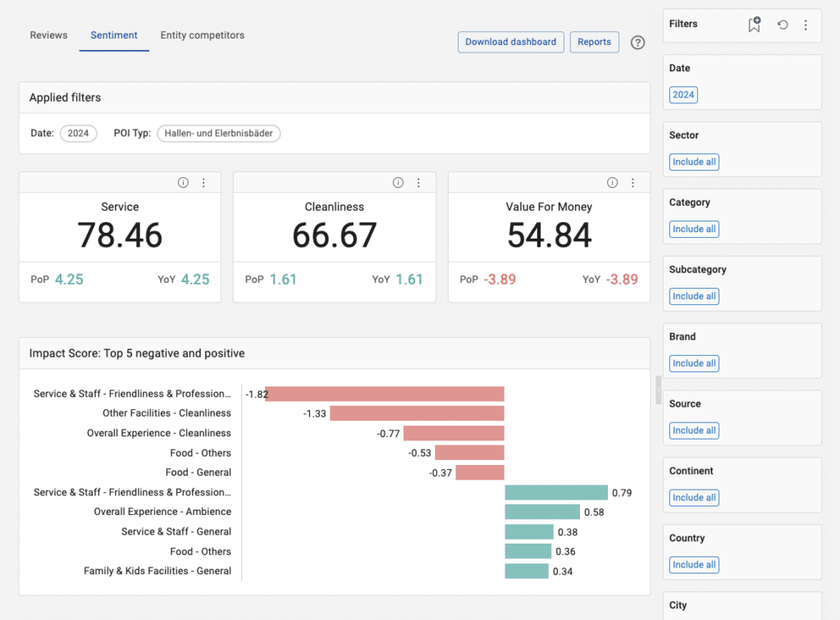Toggle Include all for the Brand filter

693,362
